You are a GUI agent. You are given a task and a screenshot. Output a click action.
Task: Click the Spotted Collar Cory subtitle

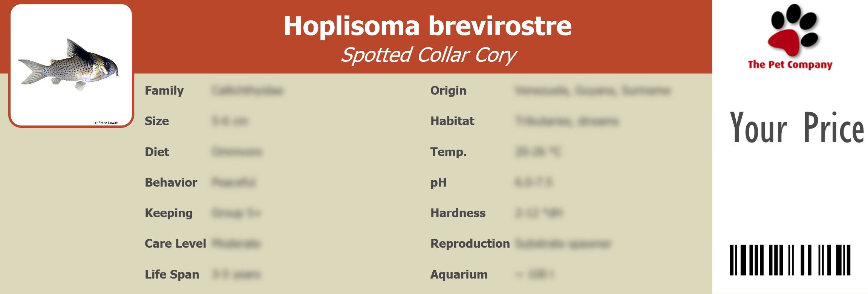pyautogui.click(x=429, y=55)
